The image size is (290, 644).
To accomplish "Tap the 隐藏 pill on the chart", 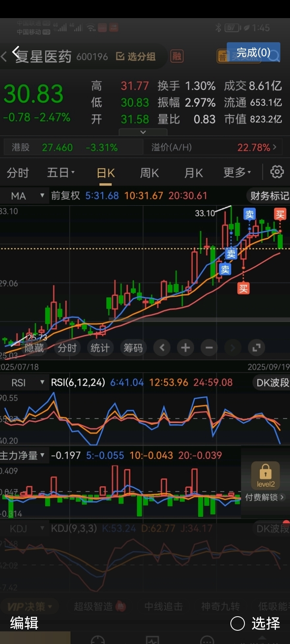I will (34, 348).
